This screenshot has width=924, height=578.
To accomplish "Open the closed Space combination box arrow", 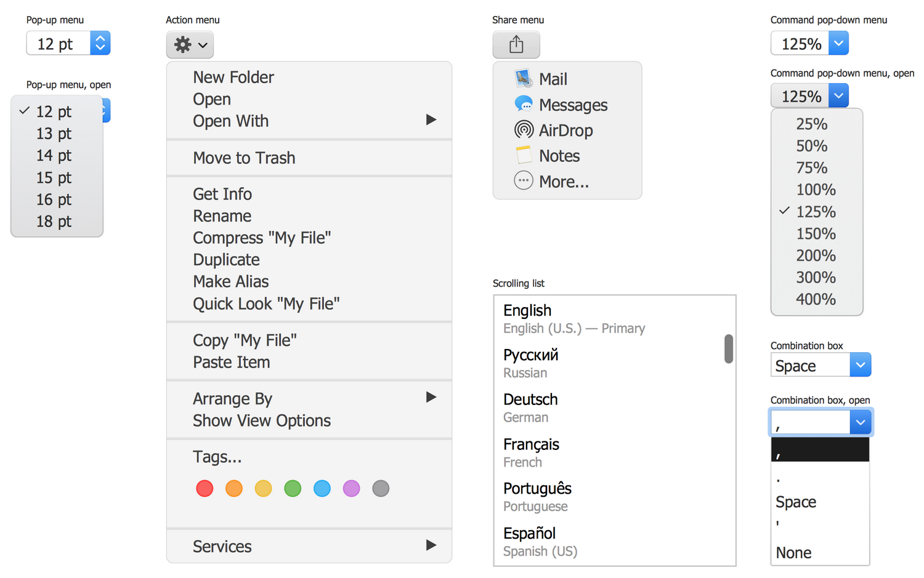I will coord(860,365).
